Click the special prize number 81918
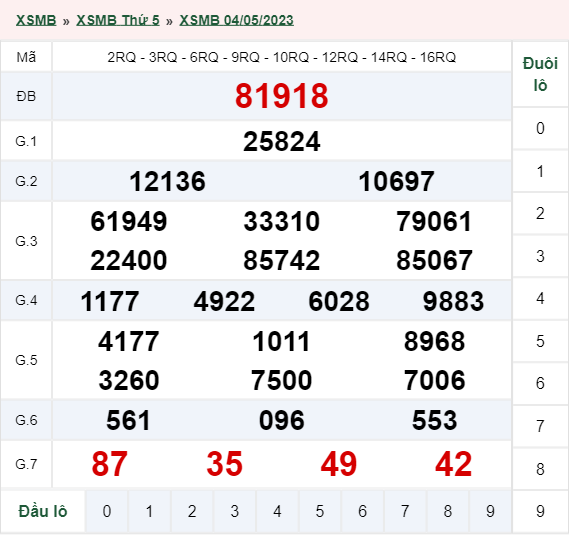The height and width of the screenshot is (535, 569). [x=282, y=96]
